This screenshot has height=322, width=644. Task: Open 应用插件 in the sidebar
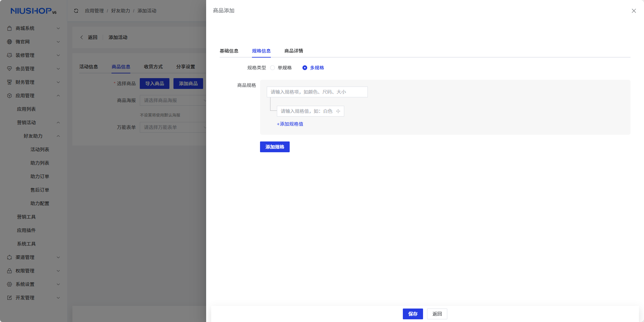[x=26, y=230]
